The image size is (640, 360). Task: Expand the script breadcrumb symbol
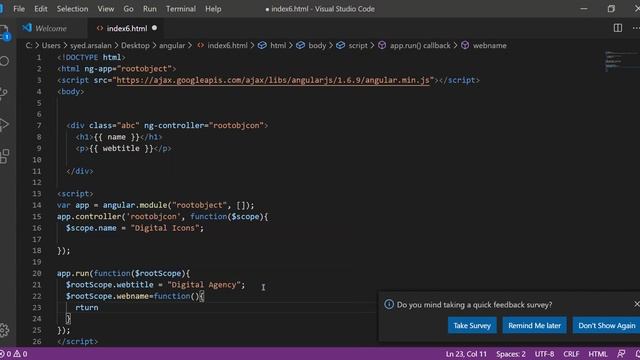tap(352, 45)
